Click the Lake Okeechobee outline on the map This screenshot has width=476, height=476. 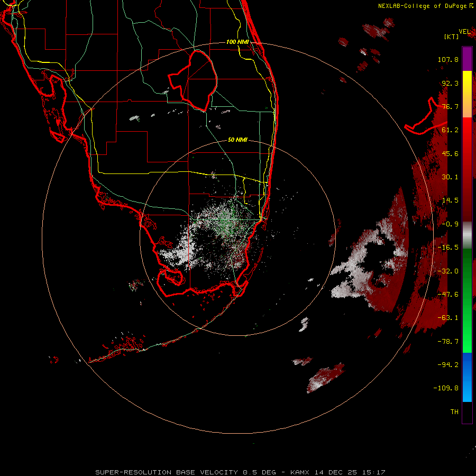point(193,80)
